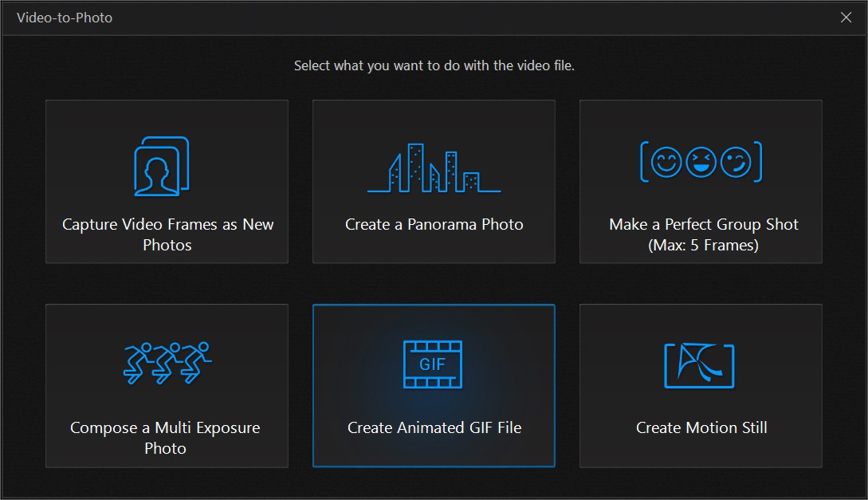Screen dimensions: 868x500
Task: Click the Create Motion Still icon
Action: point(699,365)
